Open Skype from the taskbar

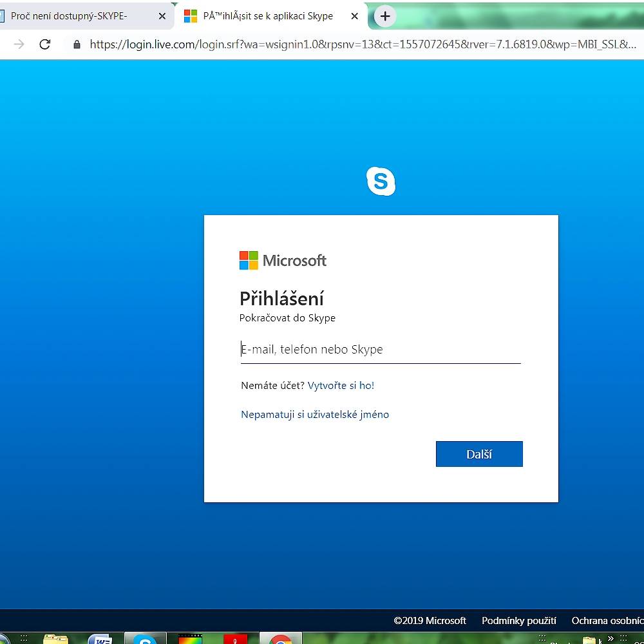coord(145,638)
